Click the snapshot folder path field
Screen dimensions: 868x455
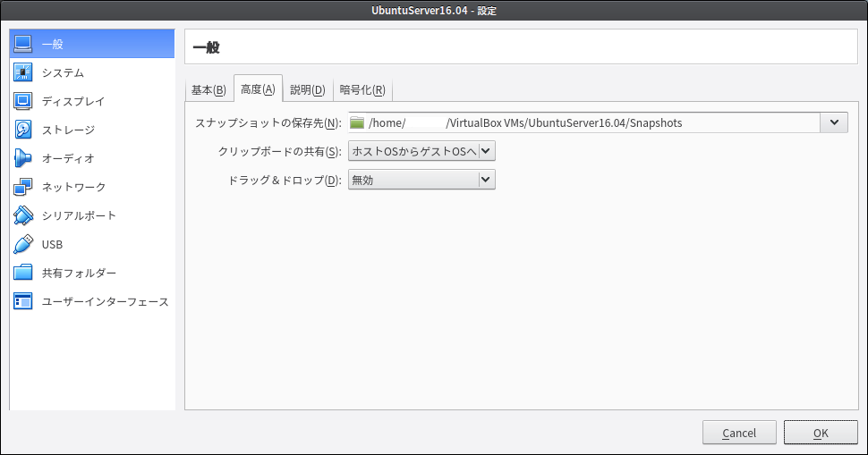(584, 122)
